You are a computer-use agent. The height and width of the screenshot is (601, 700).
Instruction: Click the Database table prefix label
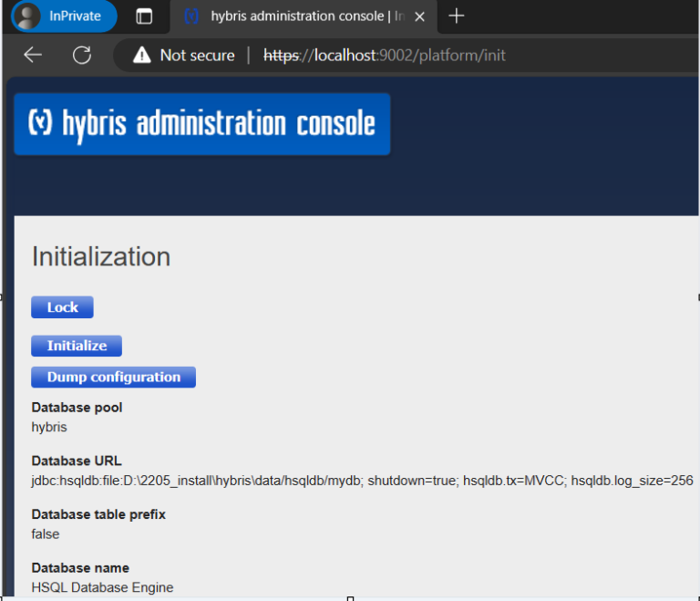coord(98,514)
